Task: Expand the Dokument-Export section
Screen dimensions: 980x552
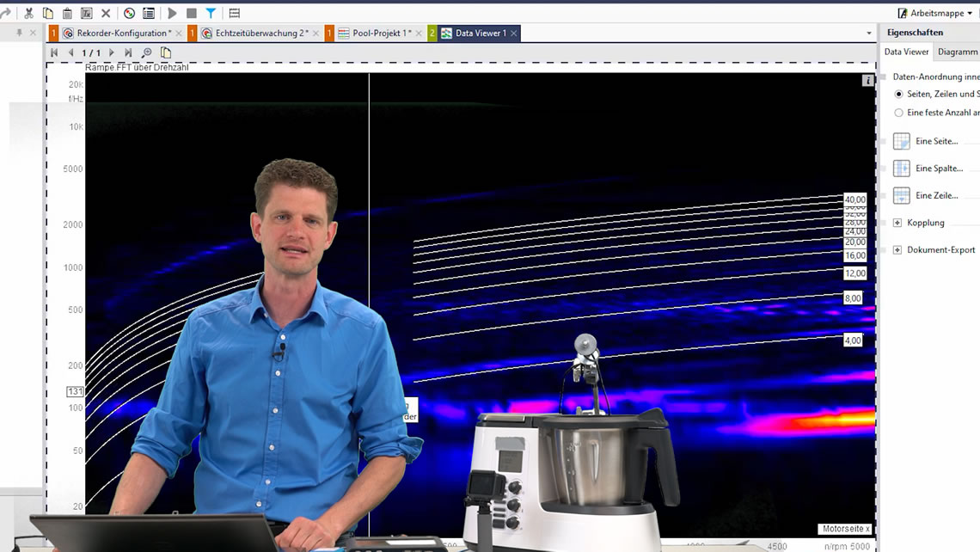Action: click(897, 250)
